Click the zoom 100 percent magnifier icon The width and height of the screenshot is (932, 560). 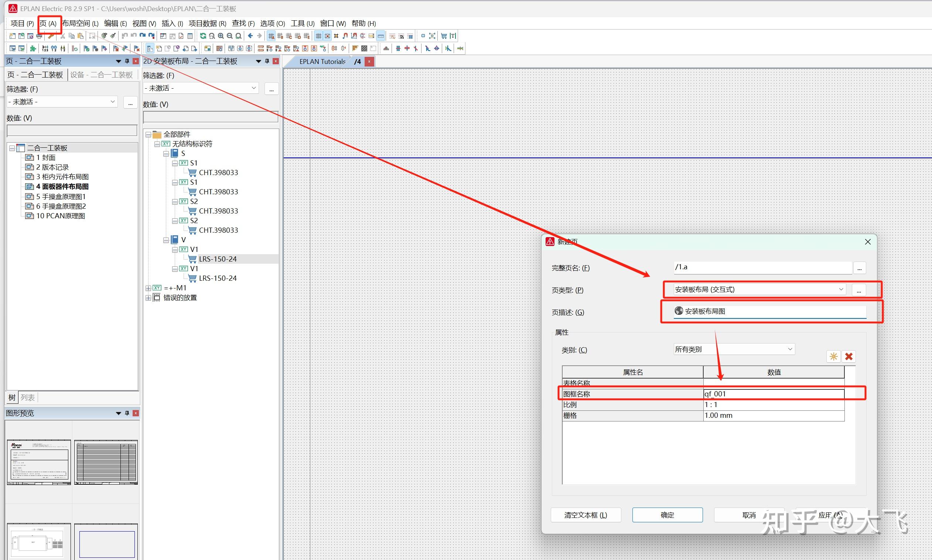[239, 36]
